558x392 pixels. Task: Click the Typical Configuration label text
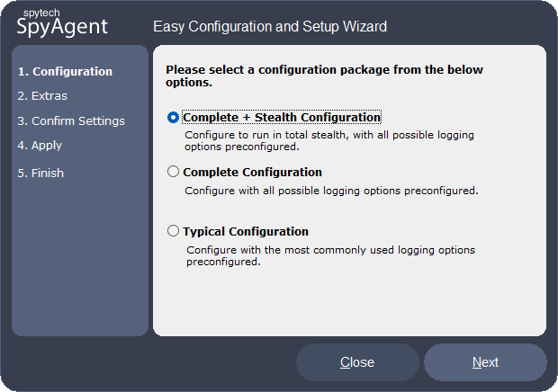click(x=246, y=231)
